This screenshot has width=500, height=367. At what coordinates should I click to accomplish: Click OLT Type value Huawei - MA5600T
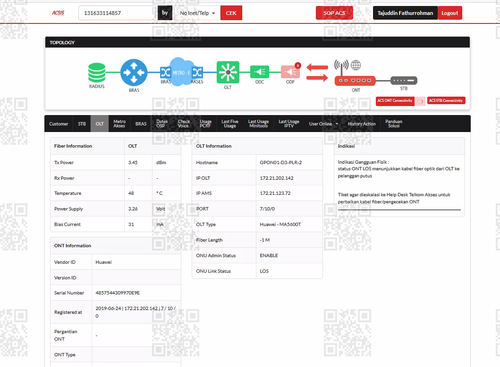pyautogui.click(x=280, y=224)
